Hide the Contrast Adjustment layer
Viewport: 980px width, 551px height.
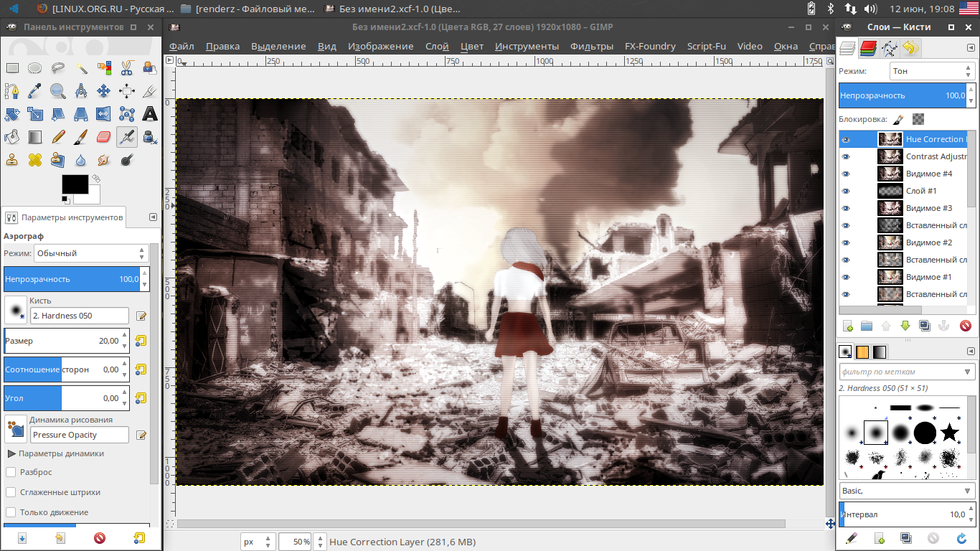click(x=846, y=156)
